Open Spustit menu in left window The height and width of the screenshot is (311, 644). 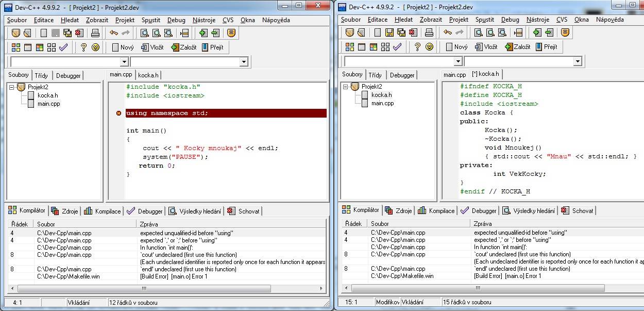[151, 20]
